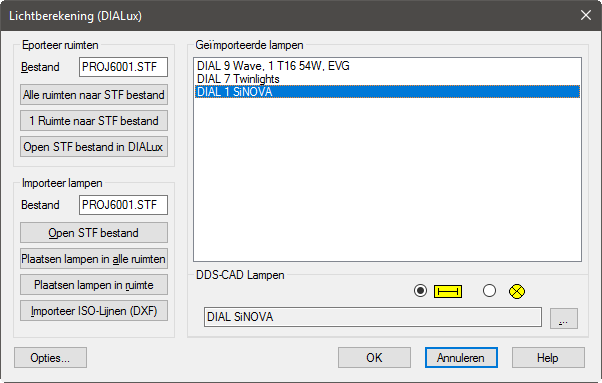The height and width of the screenshot is (383, 602).
Task: Select the round lamp radio button
Action: click(489, 291)
